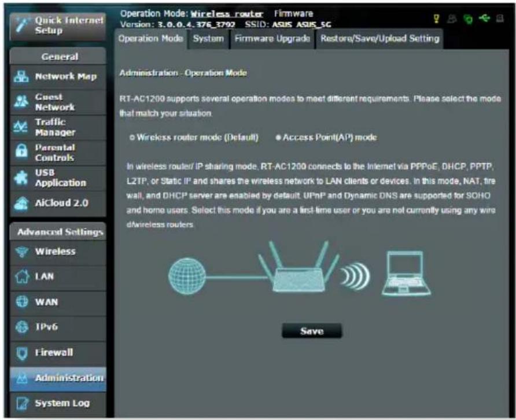Switch to the System tab

208,39
